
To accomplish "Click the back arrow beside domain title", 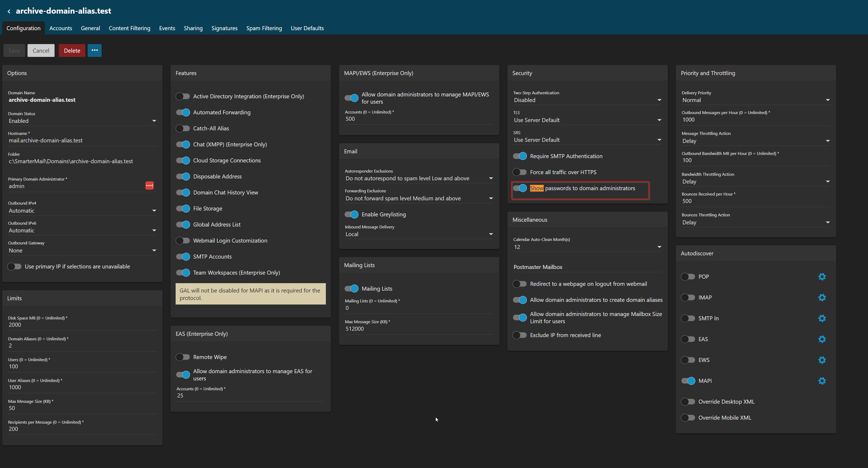I will click(x=9, y=11).
